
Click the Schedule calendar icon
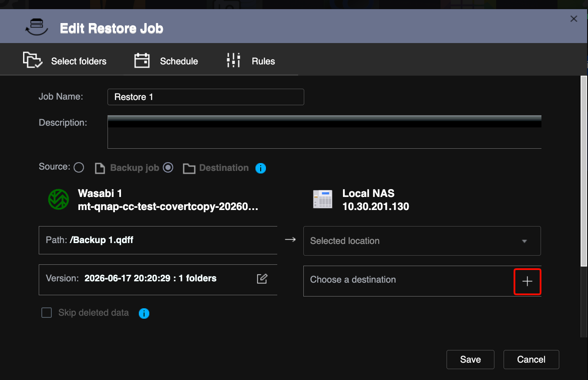coord(142,60)
